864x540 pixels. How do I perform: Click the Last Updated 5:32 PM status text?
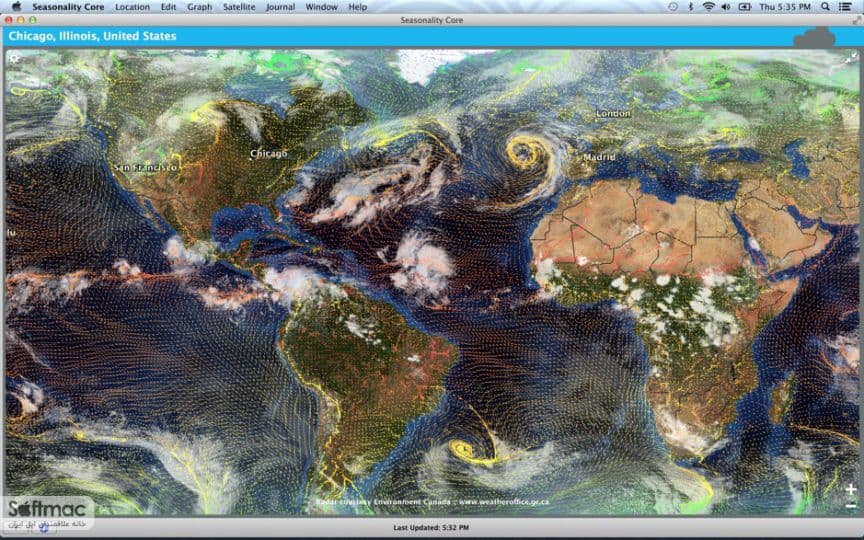[431, 527]
